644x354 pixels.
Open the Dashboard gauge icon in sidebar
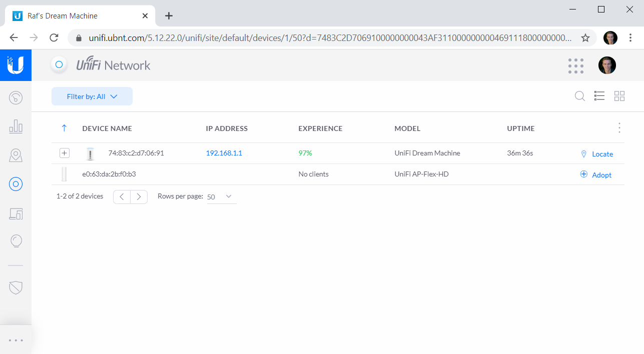pyautogui.click(x=16, y=97)
